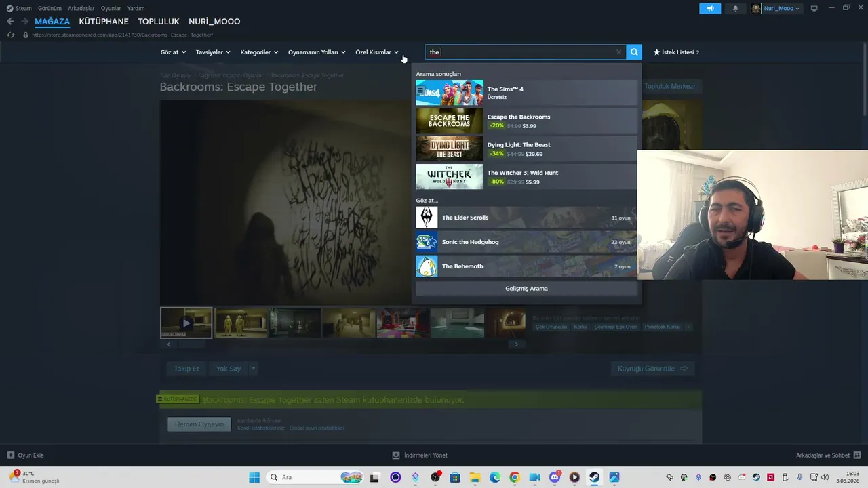Open the Topluluk Merkezi link
The height and width of the screenshot is (488, 868).
tap(669, 86)
